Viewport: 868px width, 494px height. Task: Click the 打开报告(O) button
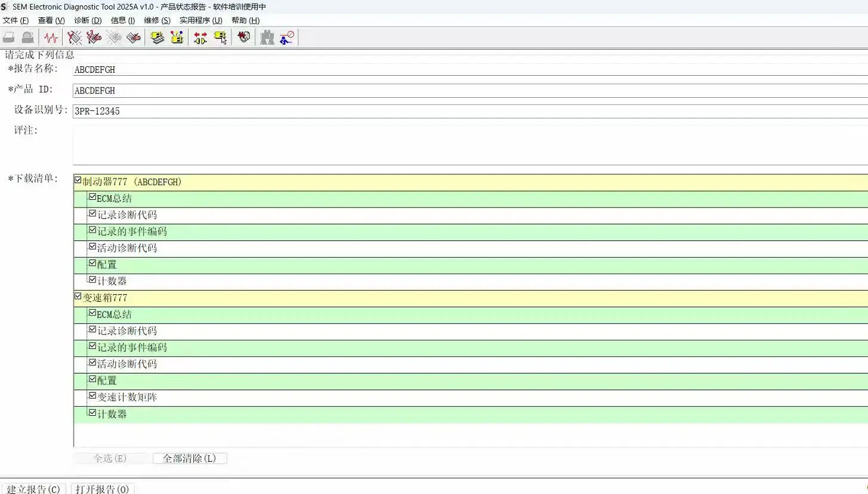click(103, 489)
